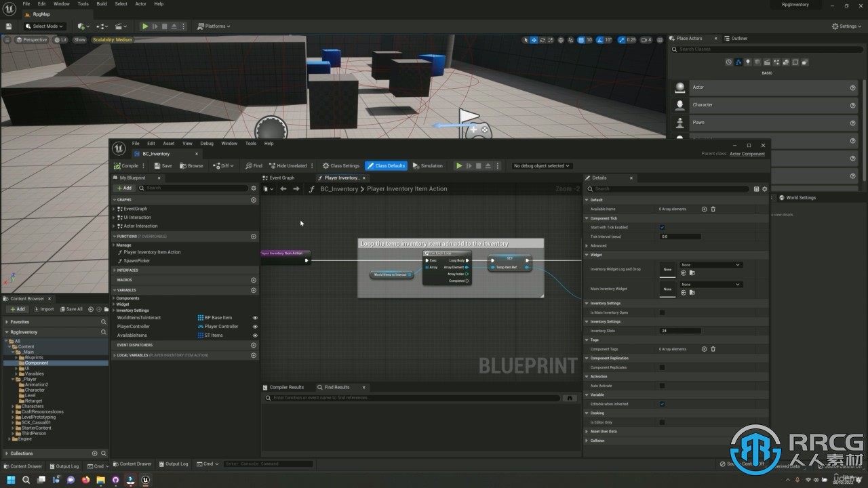Remove all elements from the Available Items array
Viewport: 868px width, 488px height.
click(x=713, y=209)
